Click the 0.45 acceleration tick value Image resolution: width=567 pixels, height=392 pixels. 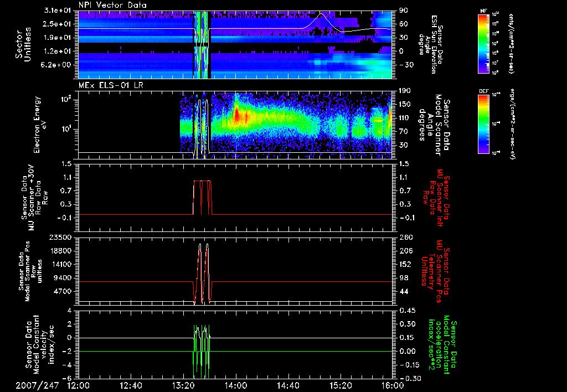pos(408,310)
